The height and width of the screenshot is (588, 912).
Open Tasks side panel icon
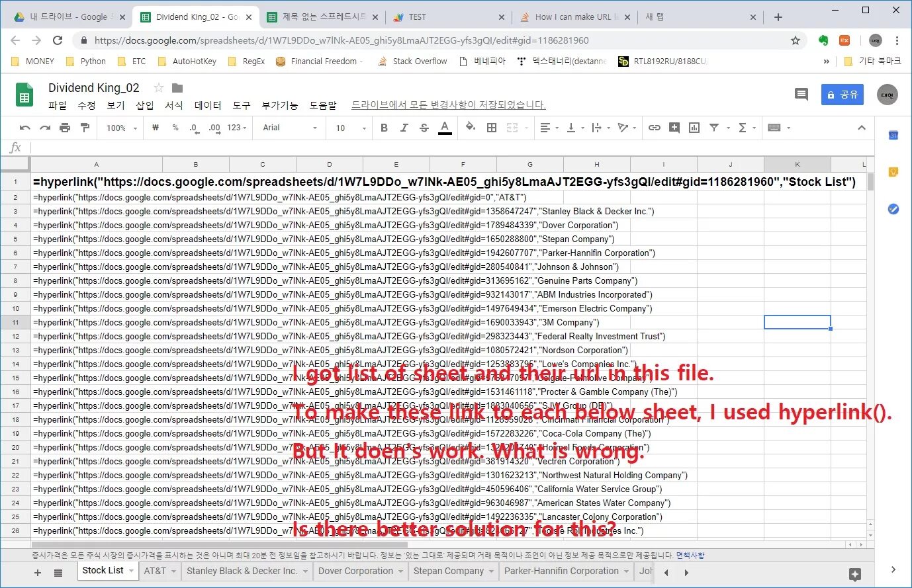click(893, 209)
